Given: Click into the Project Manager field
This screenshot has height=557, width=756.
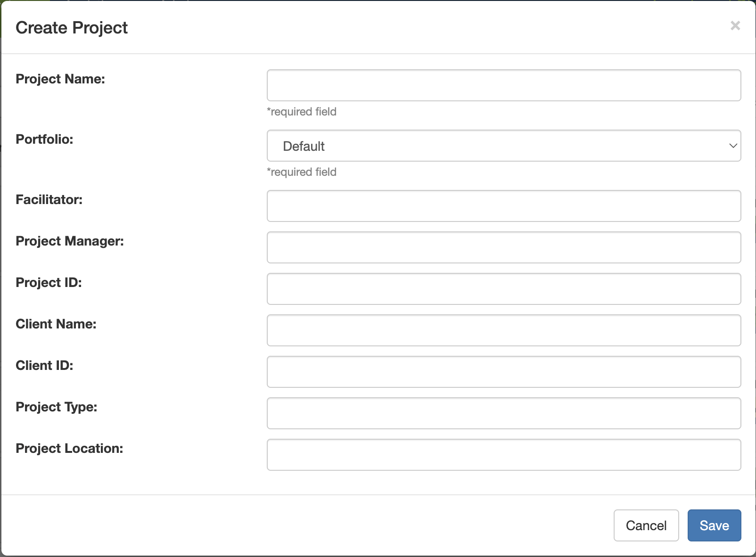Looking at the screenshot, I should [x=503, y=247].
